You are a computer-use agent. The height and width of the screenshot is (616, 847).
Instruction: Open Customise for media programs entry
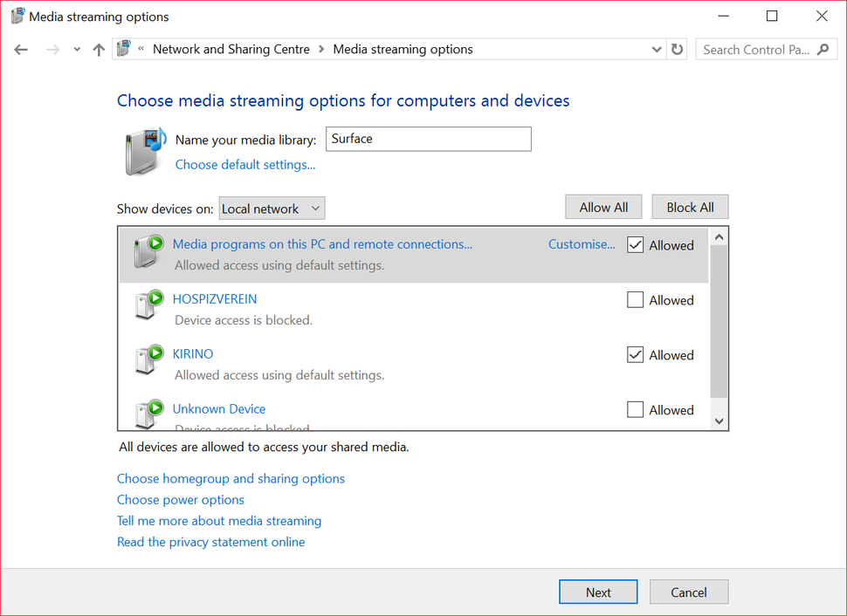[582, 244]
